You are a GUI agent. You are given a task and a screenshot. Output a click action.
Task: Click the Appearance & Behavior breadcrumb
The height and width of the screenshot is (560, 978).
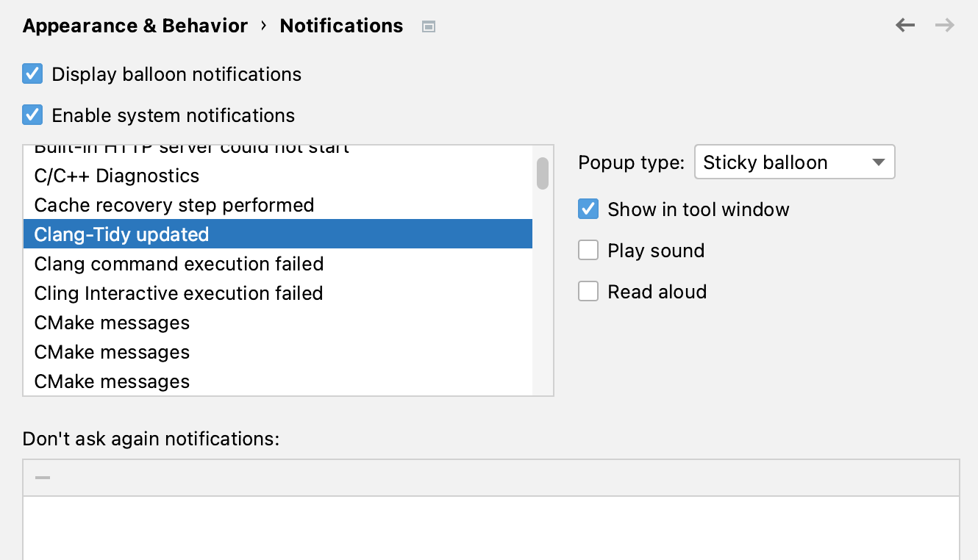[135, 25]
